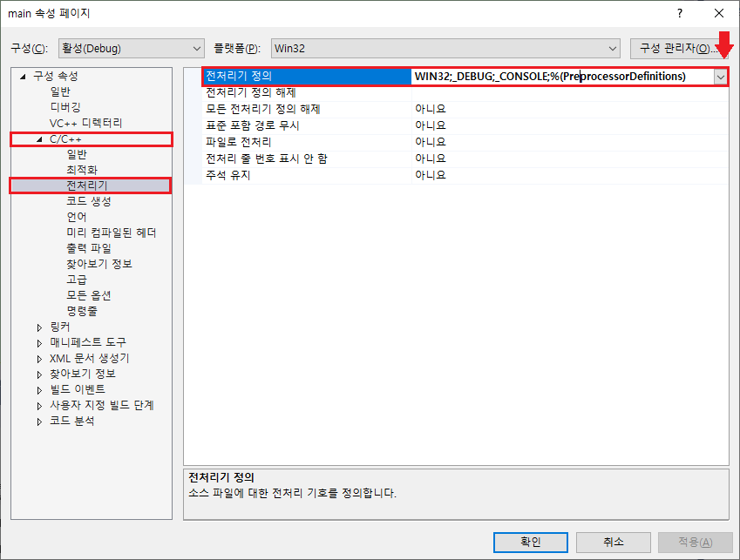The width and height of the screenshot is (740, 560).
Task: Expand 사용자 지정 빌드 단계 node
Action: tap(39, 406)
